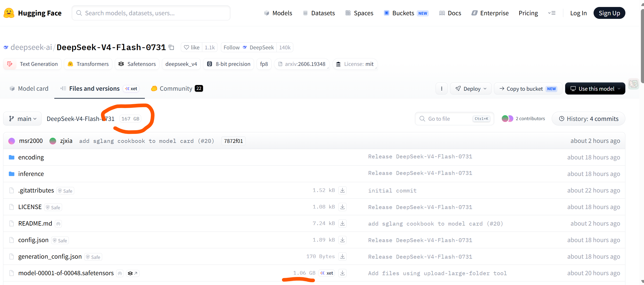644x285 pixels.
Task: Open safetensors viewer icon for model-00001
Action: (x=133, y=273)
